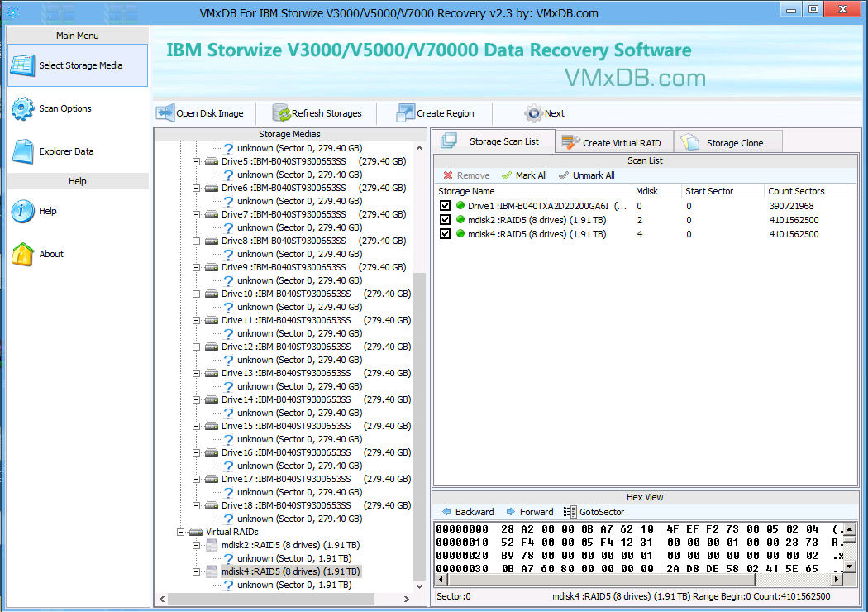The width and height of the screenshot is (868, 612).
Task: Click the Storage Name column header
Action: (x=532, y=191)
